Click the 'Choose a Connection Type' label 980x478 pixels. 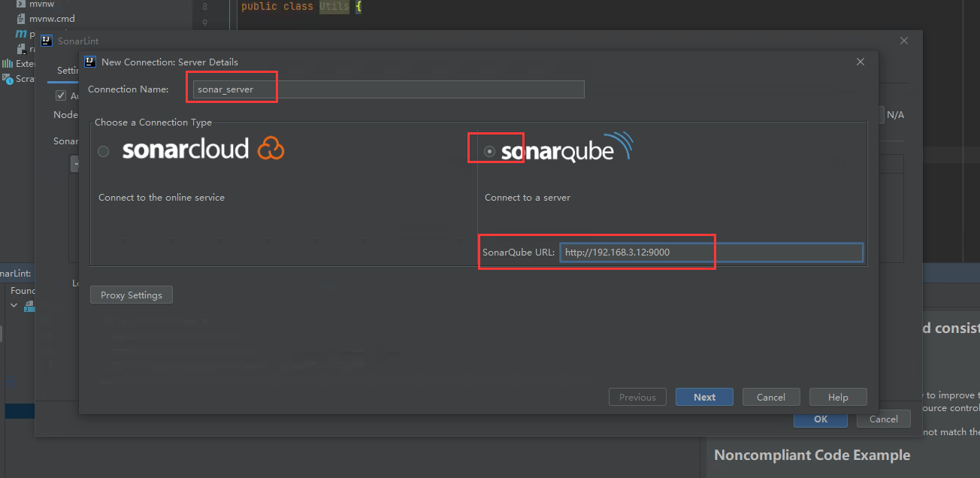153,122
